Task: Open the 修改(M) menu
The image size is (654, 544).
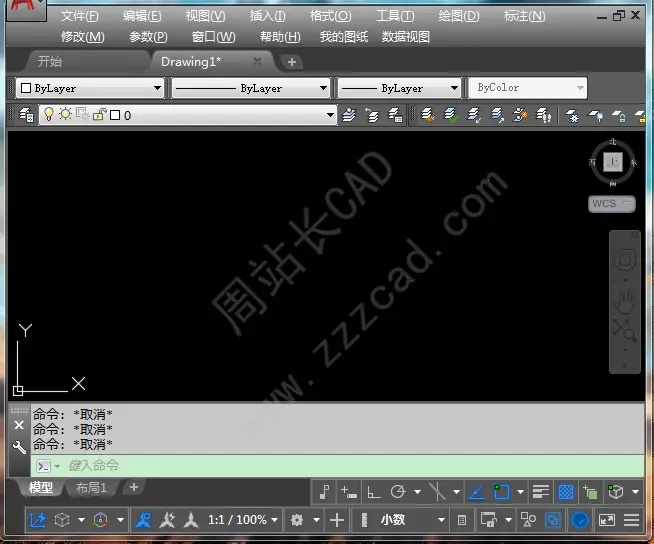Action: coord(83,37)
